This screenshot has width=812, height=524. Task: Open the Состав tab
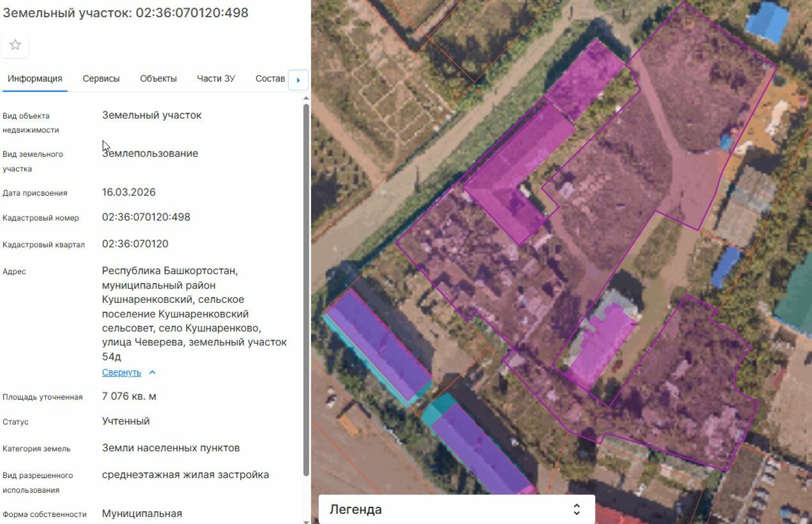270,79
